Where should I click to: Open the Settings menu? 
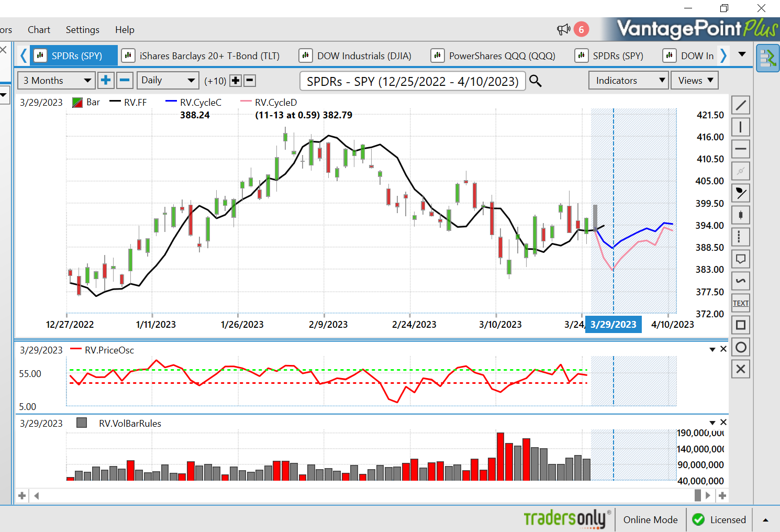coord(83,30)
